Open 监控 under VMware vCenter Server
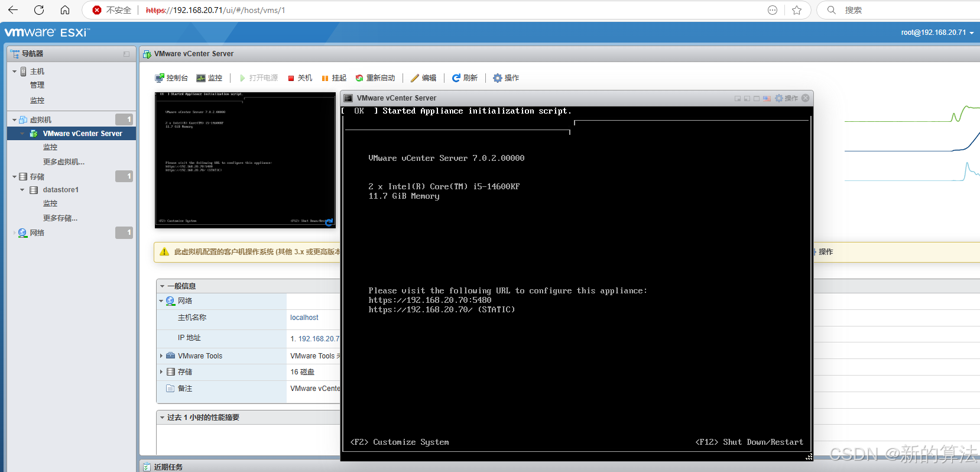 click(x=50, y=147)
